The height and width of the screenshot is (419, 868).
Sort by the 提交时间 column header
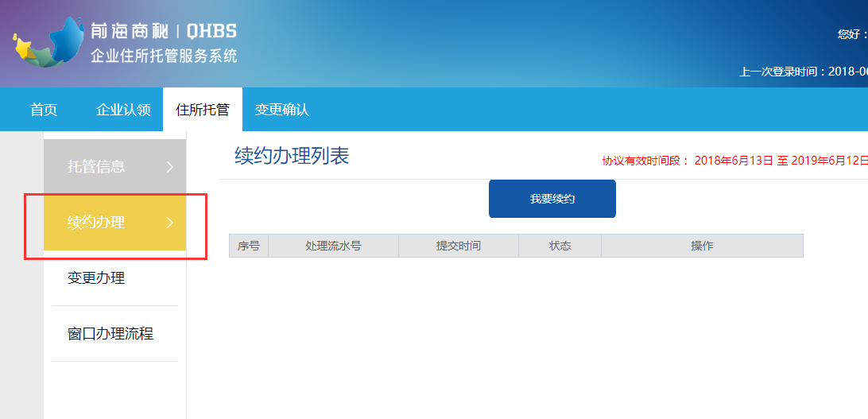459,246
